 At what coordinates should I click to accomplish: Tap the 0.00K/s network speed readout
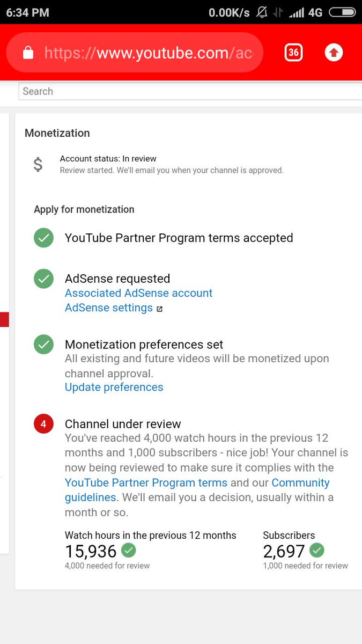[229, 12]
